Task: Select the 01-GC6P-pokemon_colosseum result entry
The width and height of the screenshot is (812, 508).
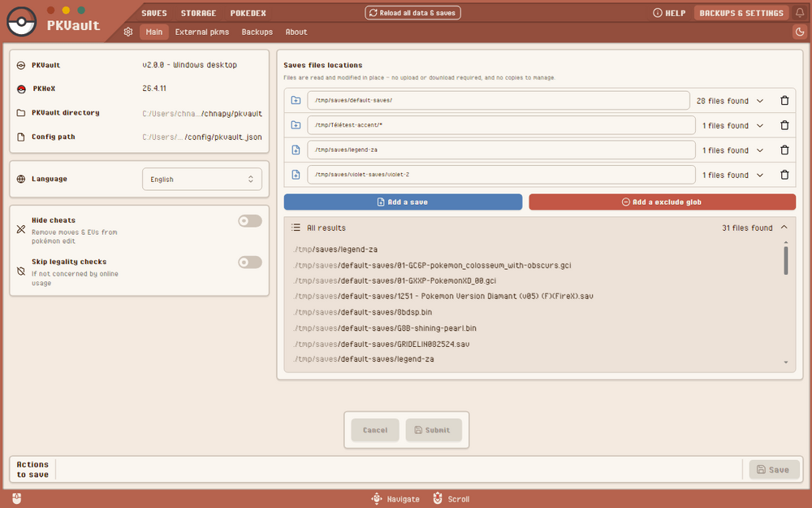Action: 433,266
